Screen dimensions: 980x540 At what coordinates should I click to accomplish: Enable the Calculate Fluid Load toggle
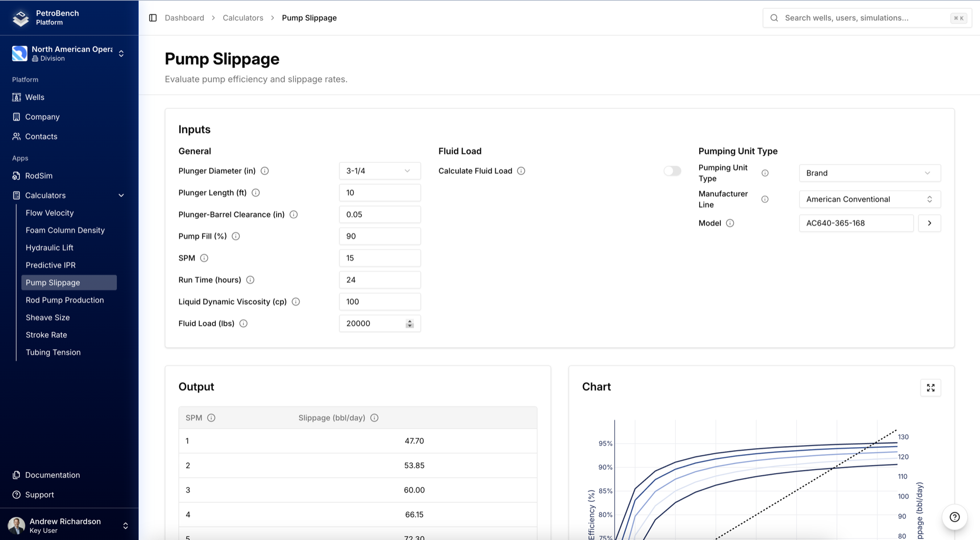click(x=672, y=170)
